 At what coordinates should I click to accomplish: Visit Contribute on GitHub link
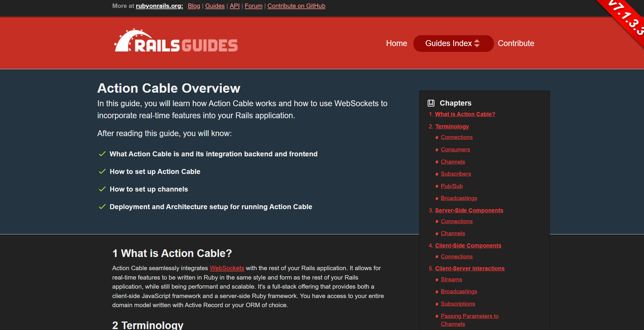coord(296,6)
